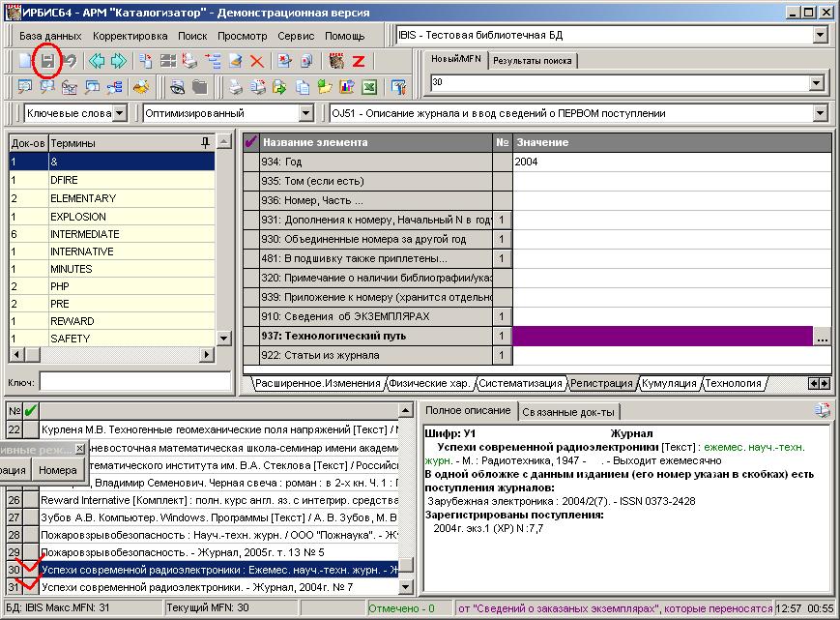Click the Ключ input field
The height and width of the screenshot is (620, 840).
tap(135, 382)
